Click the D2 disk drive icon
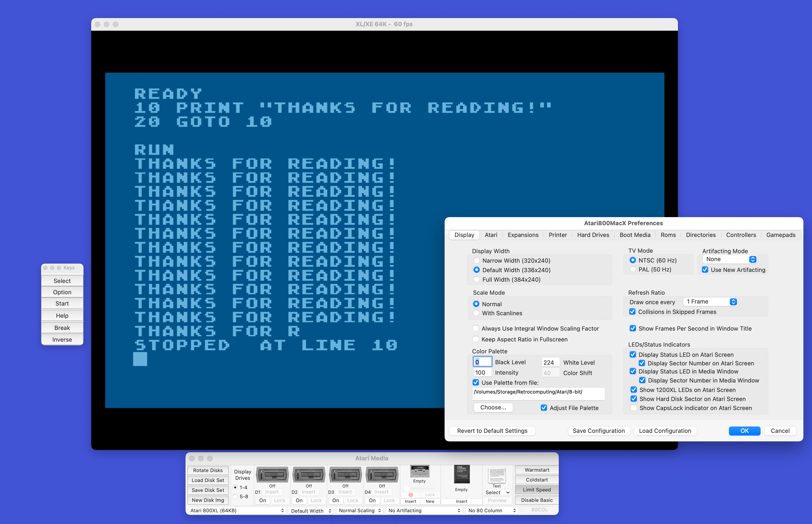812x524 pixels. click(x=308, y=475)
